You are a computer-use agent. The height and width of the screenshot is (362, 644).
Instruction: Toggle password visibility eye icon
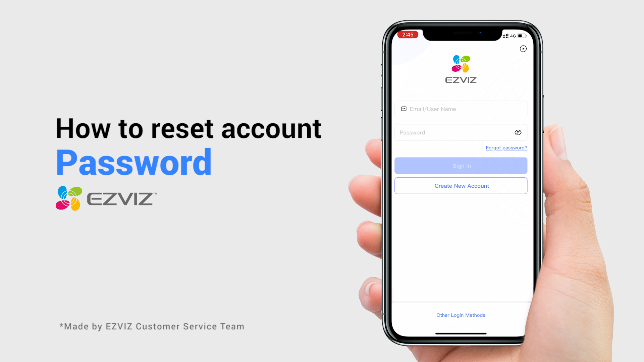tap(518, 132)
